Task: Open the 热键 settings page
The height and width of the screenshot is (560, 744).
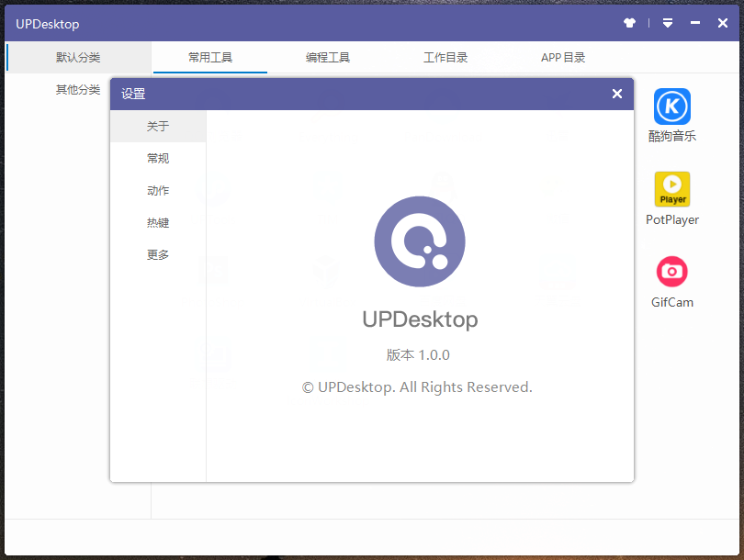Action: point(158,222)
